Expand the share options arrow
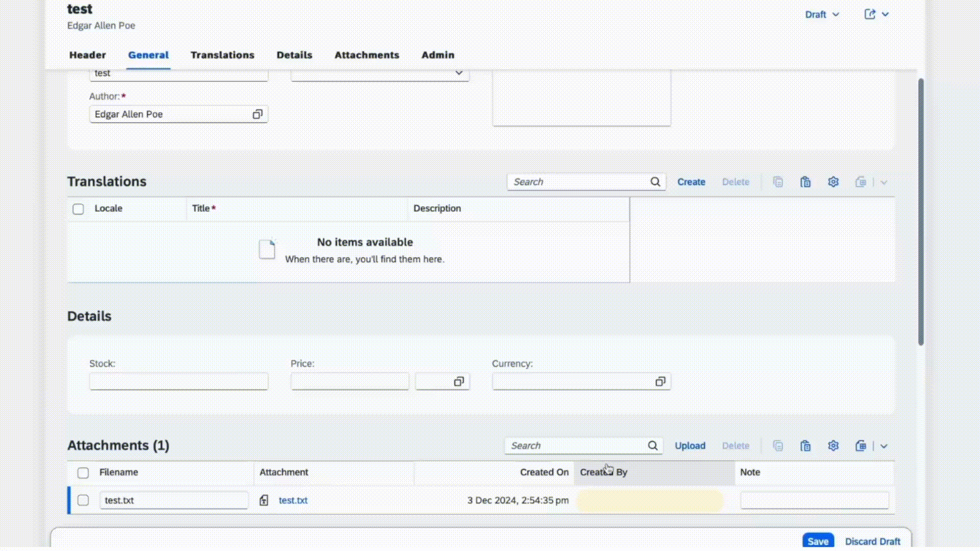This screenshot has height=551, width=980. pos(885,14)
